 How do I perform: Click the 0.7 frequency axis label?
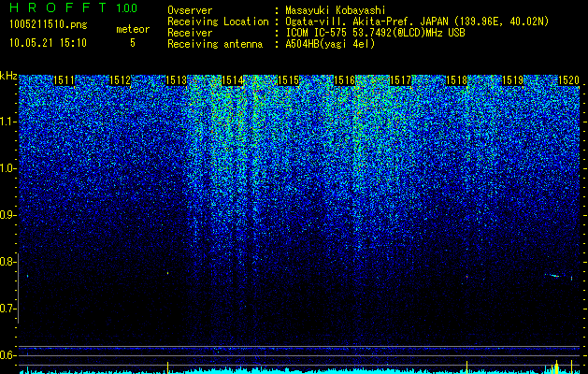click(8, 309)
